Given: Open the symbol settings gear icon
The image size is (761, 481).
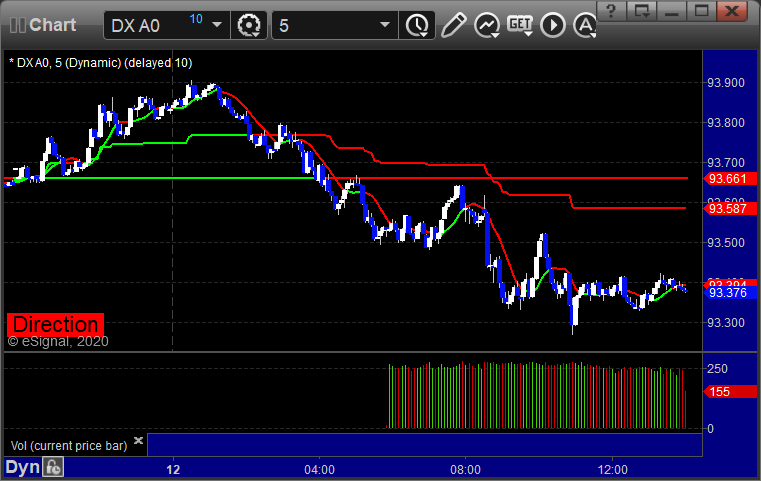Looking at the screenshot, I should point(248,25).
